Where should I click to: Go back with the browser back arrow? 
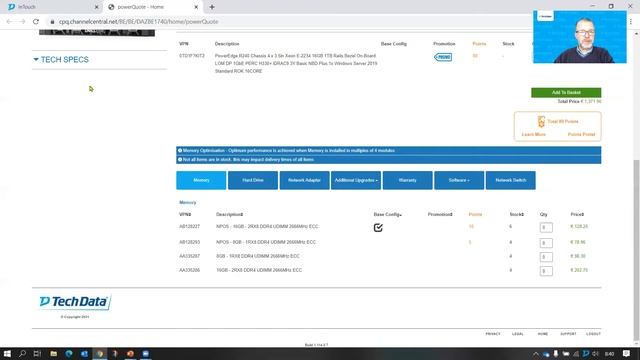tap(9, 22)
